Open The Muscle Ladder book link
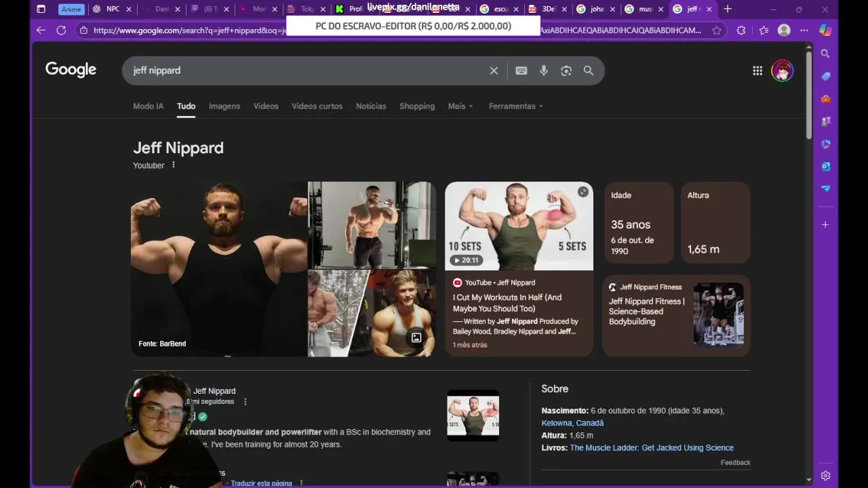The width and height of the screenshot is (868, 488). pyautogui.click(x=652, y=447)
